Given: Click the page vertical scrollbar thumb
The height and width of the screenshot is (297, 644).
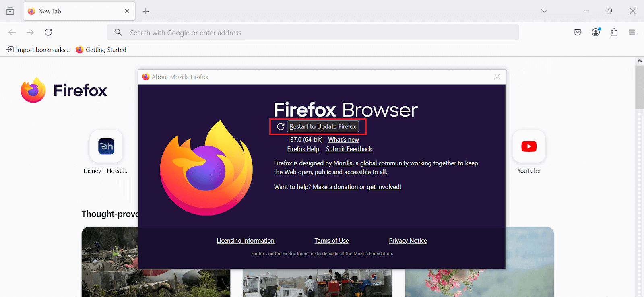Looking at the screenshot, I should (640, 87).
